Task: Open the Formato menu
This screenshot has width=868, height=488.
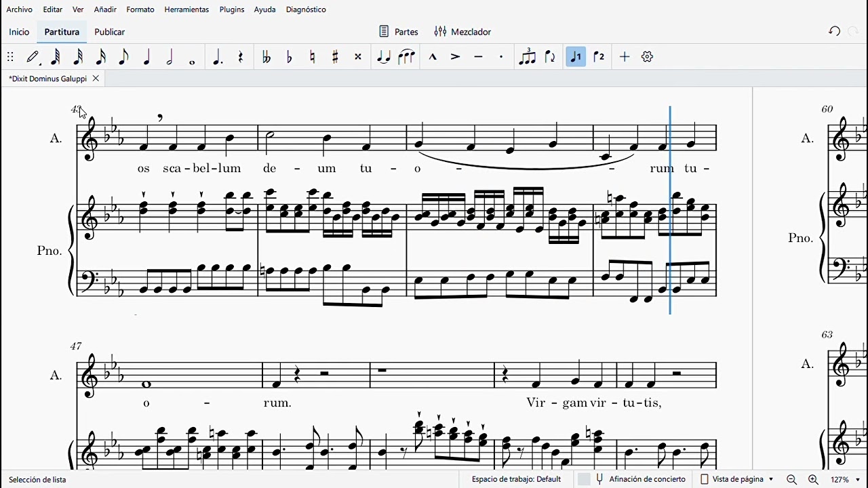Action: [x=140, y=9]
